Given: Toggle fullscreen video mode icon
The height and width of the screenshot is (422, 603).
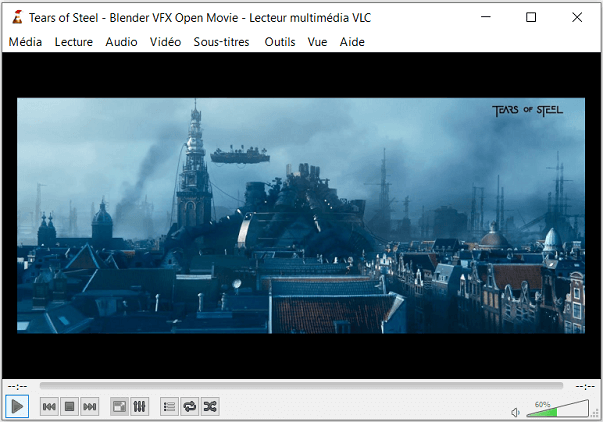Looking at the screenshot, I should point(119,407).
